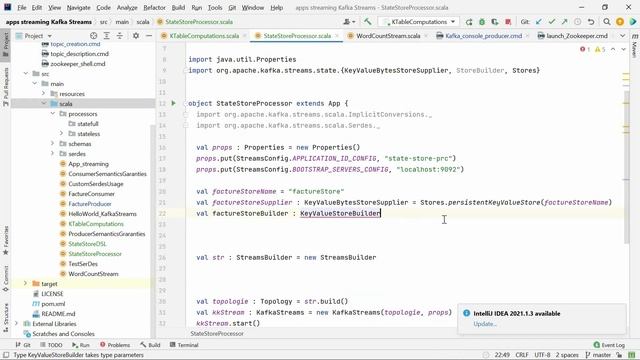Click the CRLF line separator widget
Image resolution: width=640 pixels, height=360 pixels.
(x=522, y=355)
